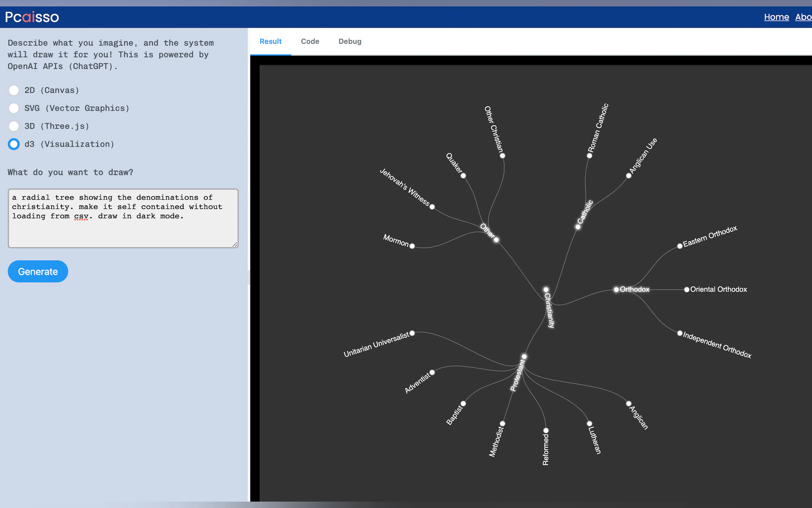Select the d3 (Visualization) radio button
Image resolution: width=812 pixels, height=508 pixels.
[14, 144]
